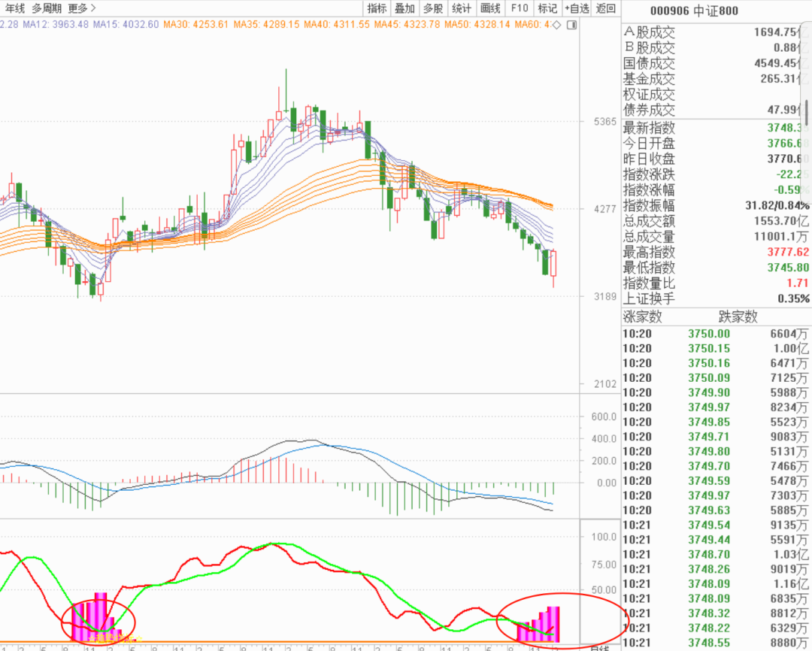Viewport: 812px width, 651px height.
Task: Click the MA45: 4323.78 legend label
Action: (x=407, y=24)
